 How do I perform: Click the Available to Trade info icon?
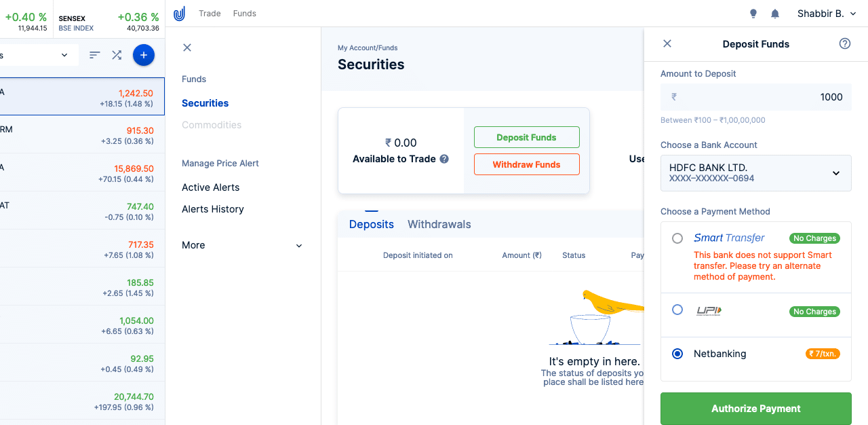(x=444, y=159)
